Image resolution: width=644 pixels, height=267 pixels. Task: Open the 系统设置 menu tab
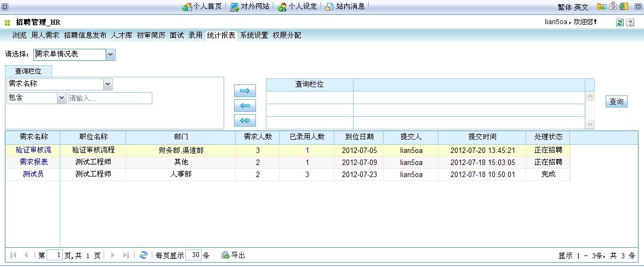click(254, 35)
